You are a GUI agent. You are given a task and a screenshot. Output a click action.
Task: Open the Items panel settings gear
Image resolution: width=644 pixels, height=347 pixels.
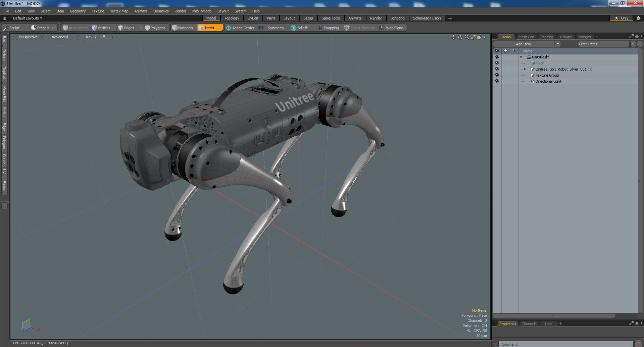tap(637, 36)
